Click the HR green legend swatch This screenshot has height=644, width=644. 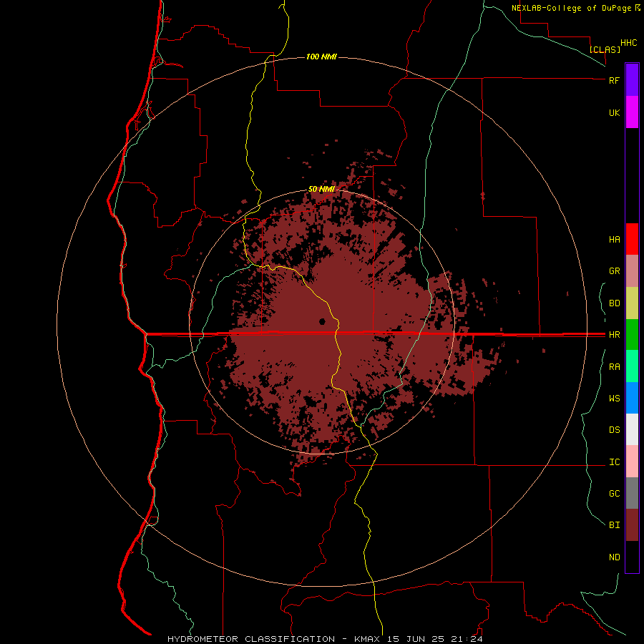pyautogui.click(x=632, y=335)
